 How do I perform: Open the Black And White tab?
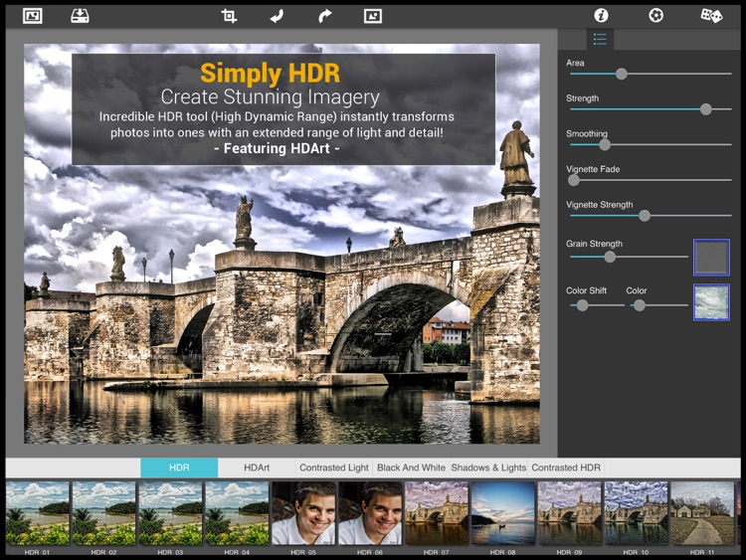(x=411, y=467)
